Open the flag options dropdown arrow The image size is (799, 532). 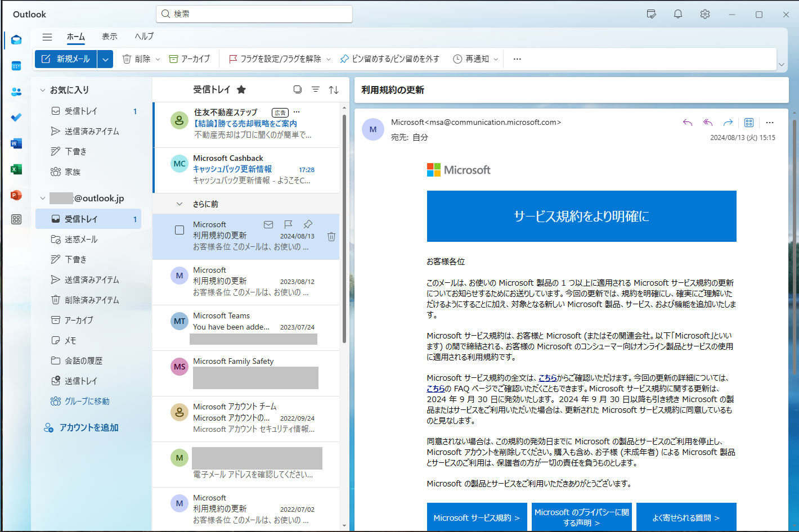(x=329, y=59)
